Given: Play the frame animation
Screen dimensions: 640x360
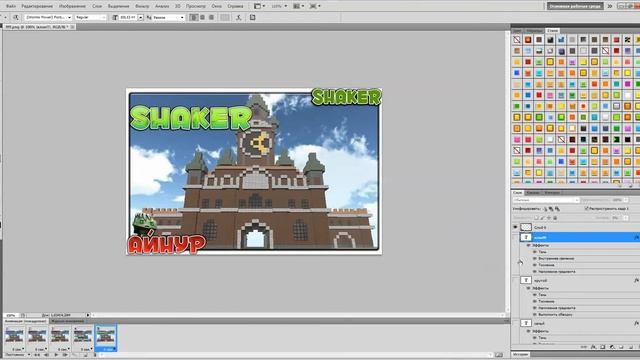Looking at the screenshot, I should (56, 355).
